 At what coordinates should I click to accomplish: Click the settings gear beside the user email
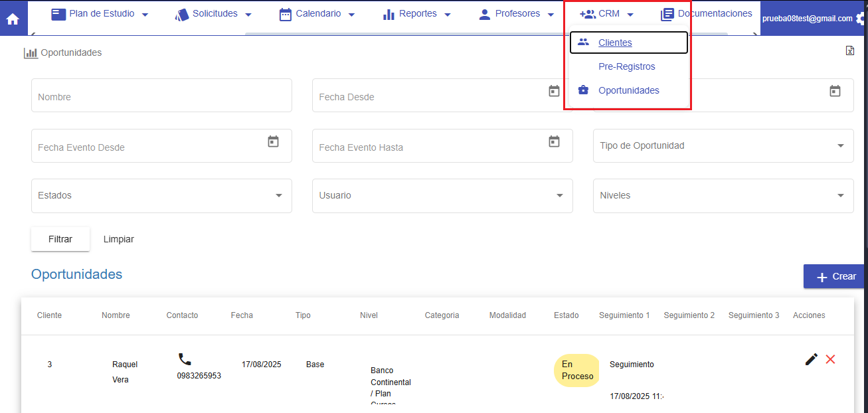861,19
